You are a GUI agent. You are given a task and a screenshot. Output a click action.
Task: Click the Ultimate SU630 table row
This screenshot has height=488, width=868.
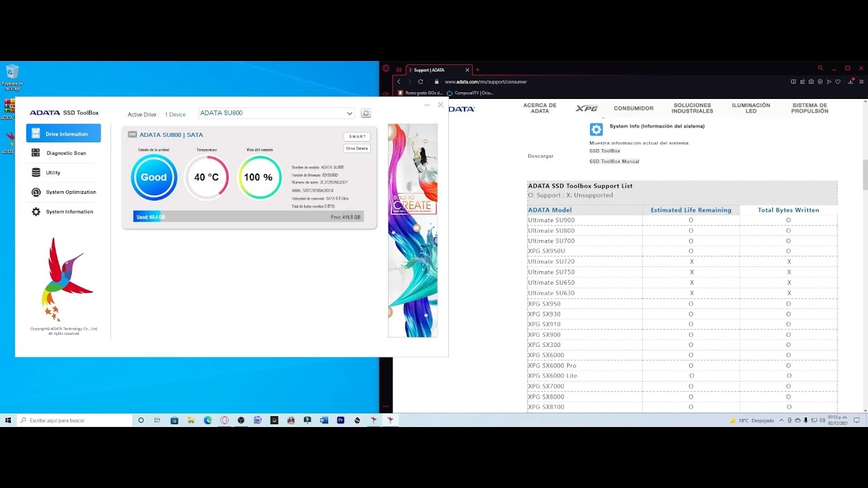(682, 293)
